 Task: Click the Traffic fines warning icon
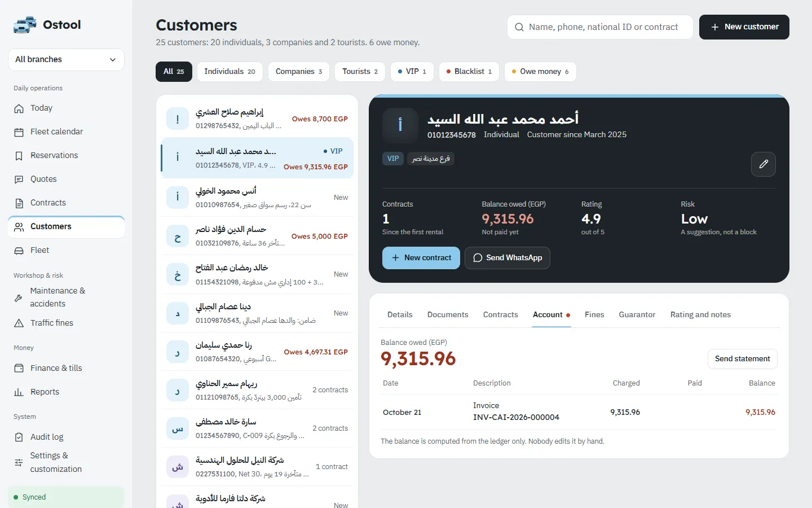click(x=19, y=323)
